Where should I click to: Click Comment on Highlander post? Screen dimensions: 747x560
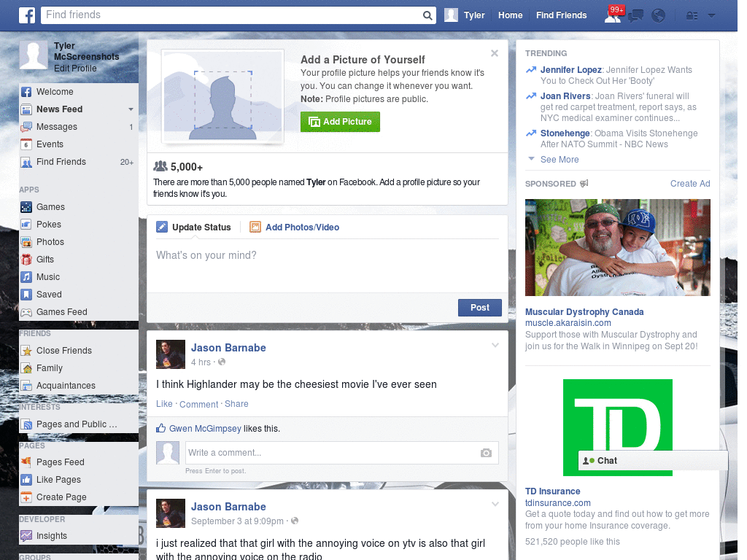[198, 404]
